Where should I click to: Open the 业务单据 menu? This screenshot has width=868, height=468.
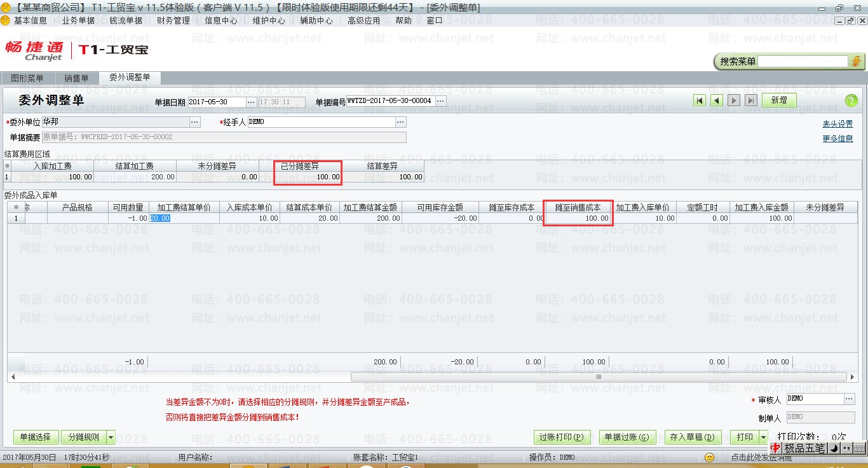pyautogui.click(x=78, y=20)
